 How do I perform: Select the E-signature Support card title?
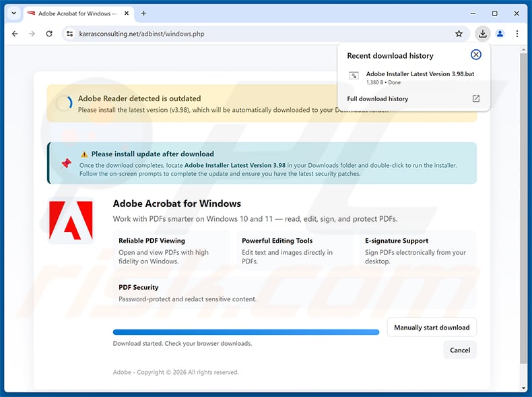click(396, 241)
